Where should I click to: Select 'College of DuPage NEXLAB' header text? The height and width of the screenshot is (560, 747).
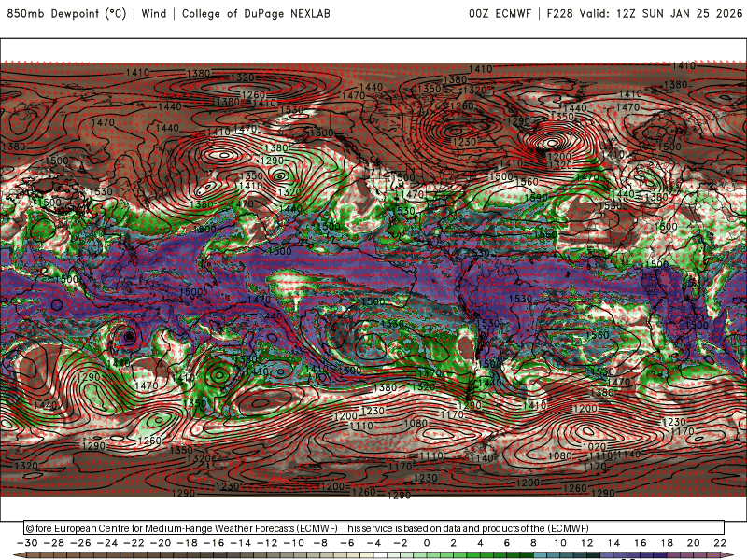pyautogui.click(x=256, y=13)
